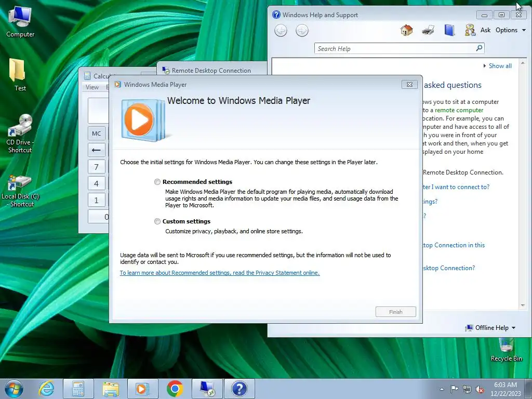Close the Windows Media Player setup dialog
The image size is (532, 399).
(x=409, y=85)
